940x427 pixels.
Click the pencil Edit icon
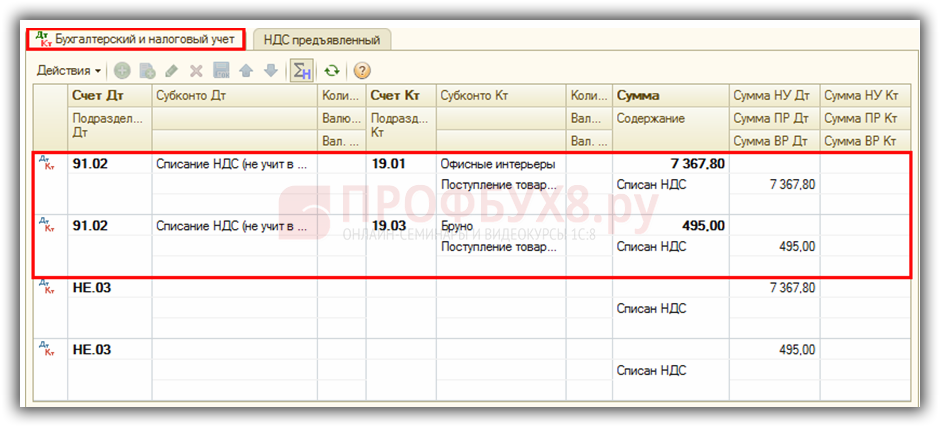171,71
